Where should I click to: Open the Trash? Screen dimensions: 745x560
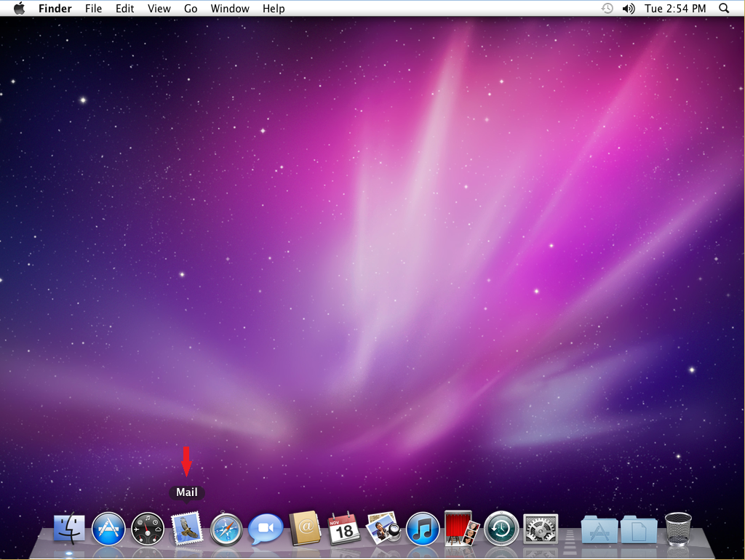(677, 529)
